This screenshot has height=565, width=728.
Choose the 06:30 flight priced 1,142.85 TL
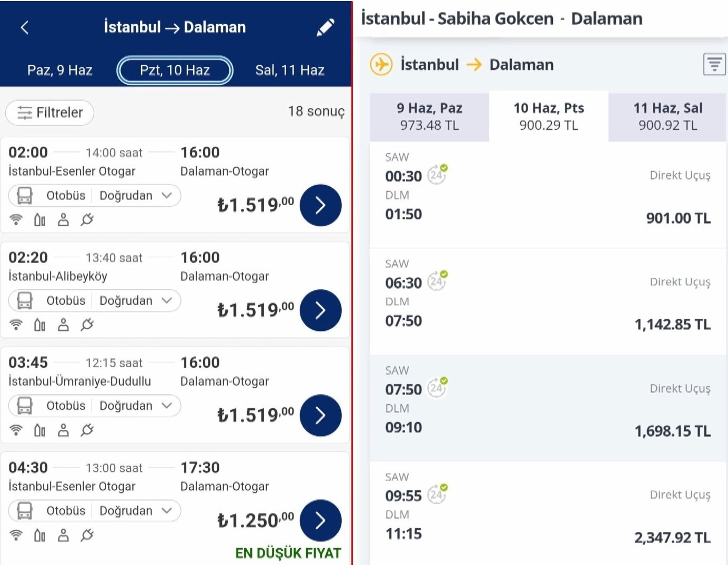[548, 301]
